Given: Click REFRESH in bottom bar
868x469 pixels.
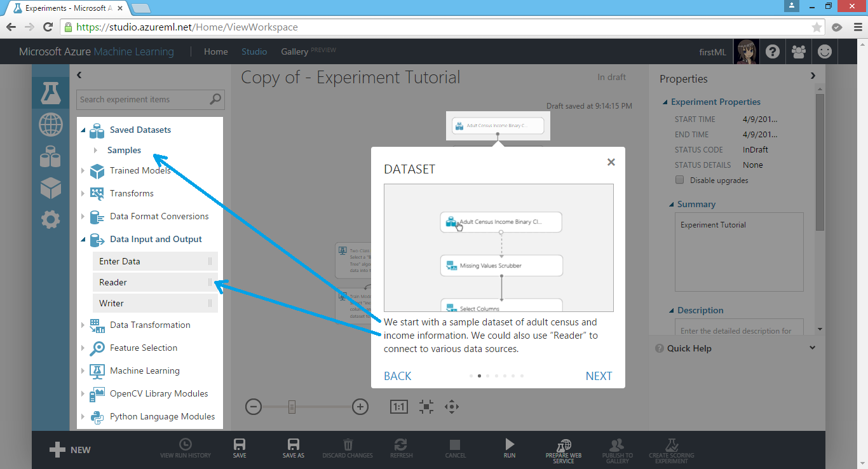Looking at the screenshot, I should pos(401,449).
